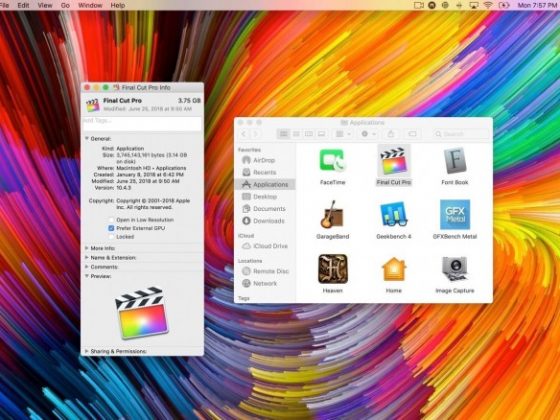Click the battery status icon
Screen dimensions: 560x420
point(504,5)
